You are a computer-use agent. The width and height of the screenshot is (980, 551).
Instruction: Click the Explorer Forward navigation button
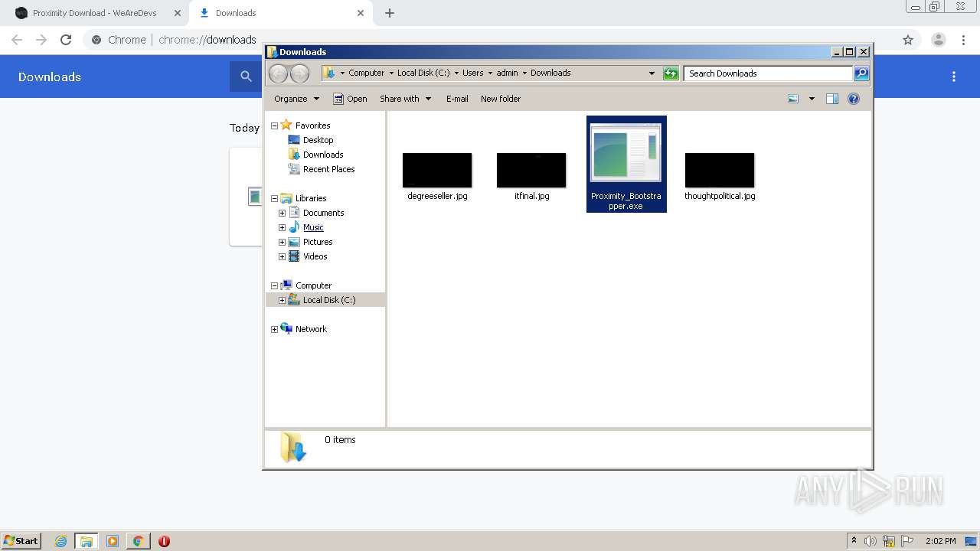tap(299, 73)
